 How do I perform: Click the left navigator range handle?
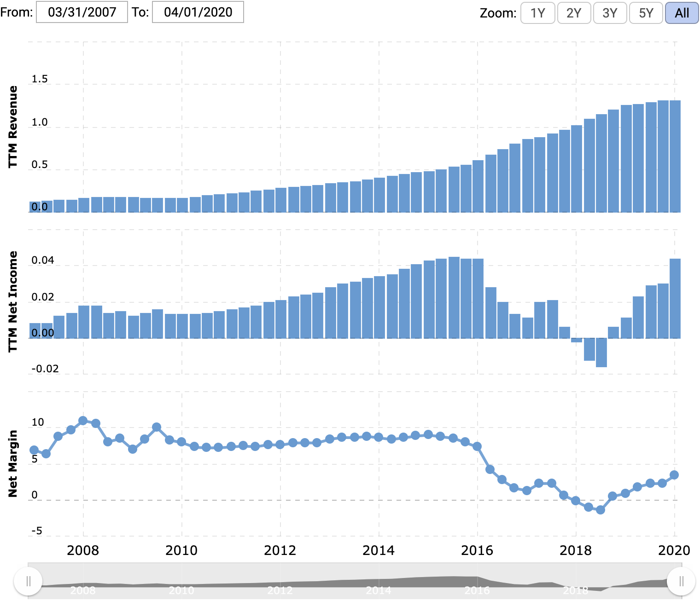tap(28, 581)
